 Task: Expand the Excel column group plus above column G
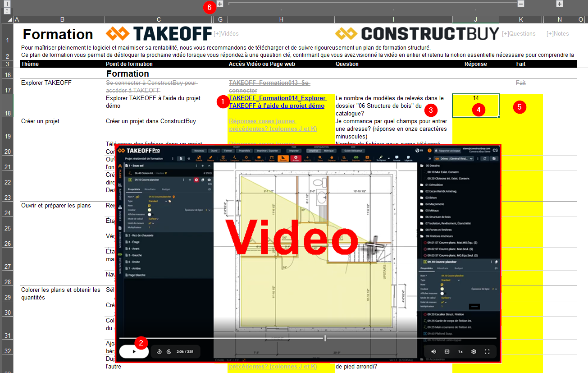click(220, 4)
